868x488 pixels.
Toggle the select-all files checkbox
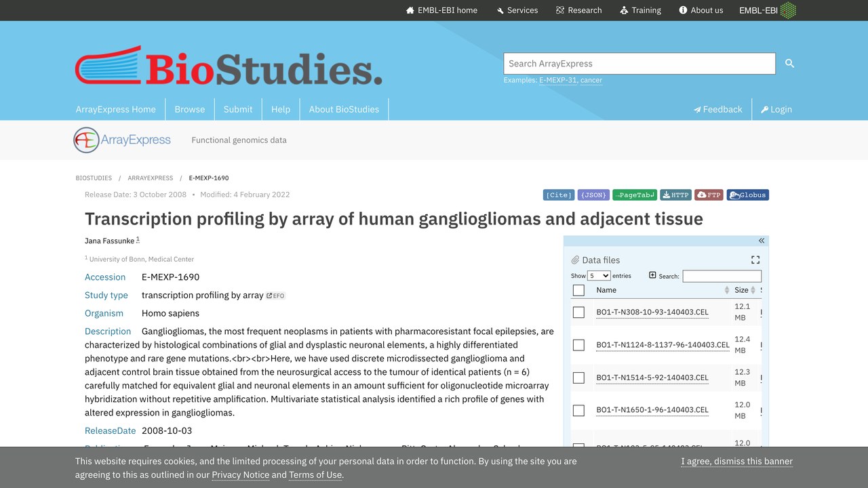click(578, 291)
